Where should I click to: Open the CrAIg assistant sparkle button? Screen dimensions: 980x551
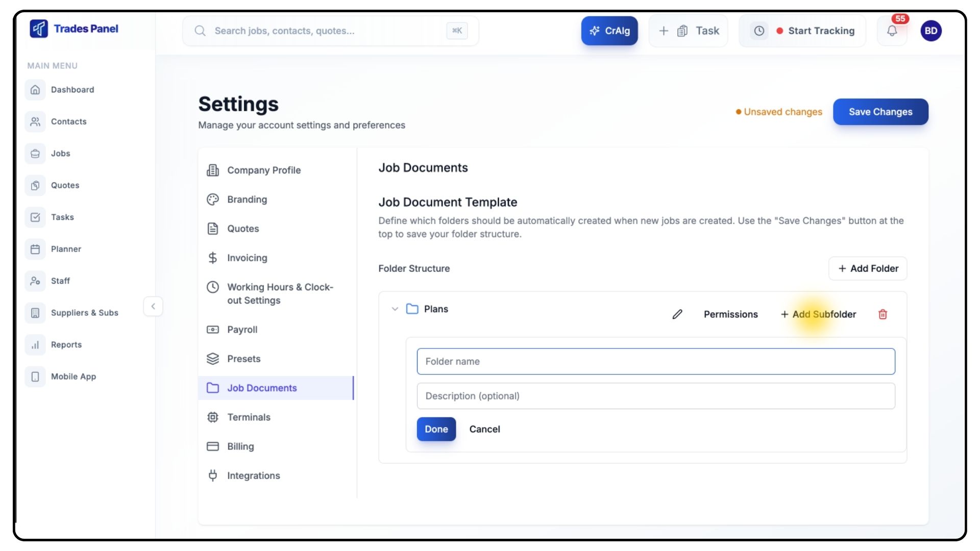[x=609, y=31]
